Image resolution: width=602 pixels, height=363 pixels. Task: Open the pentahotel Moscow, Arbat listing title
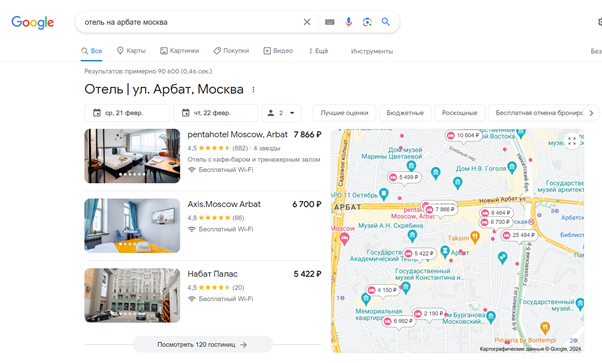(237, 134)
